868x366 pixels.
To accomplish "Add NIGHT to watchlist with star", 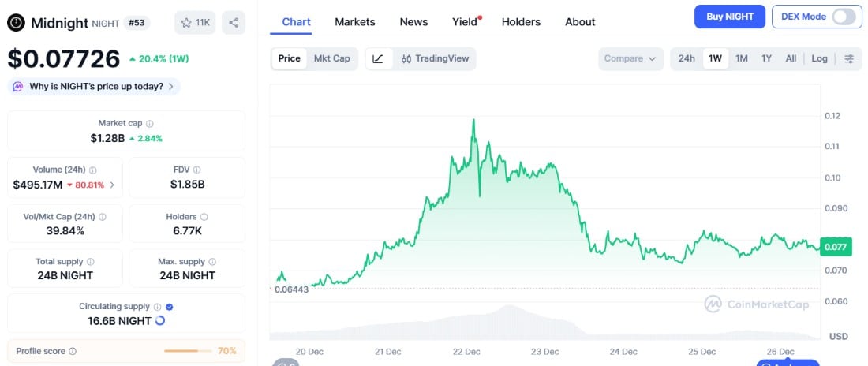I will (195, 23).
